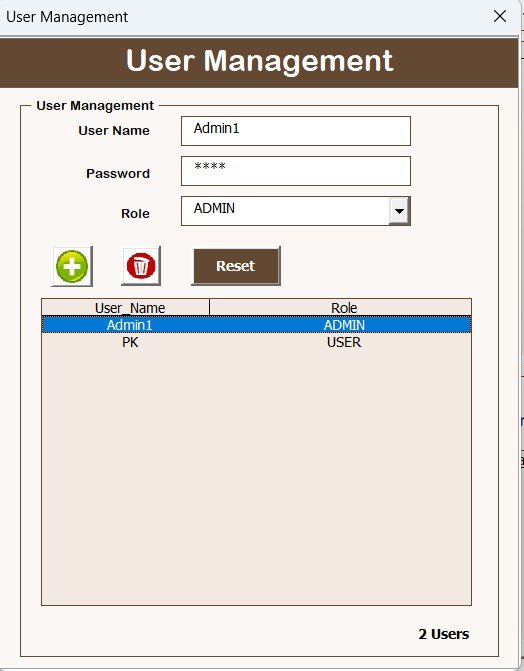Click the User Name field containing Admin1
The width and height of the screenshot is (524, 671).
(296, 131)
